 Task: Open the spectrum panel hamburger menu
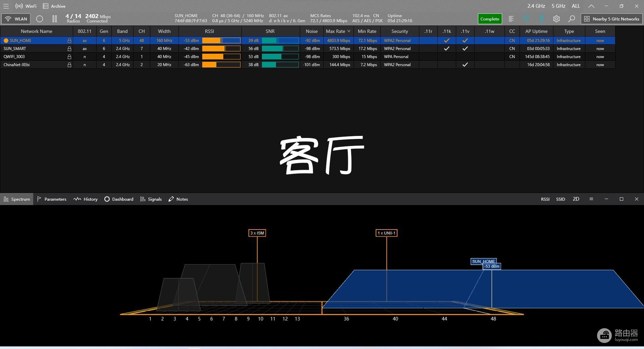(x=591, y=199)
